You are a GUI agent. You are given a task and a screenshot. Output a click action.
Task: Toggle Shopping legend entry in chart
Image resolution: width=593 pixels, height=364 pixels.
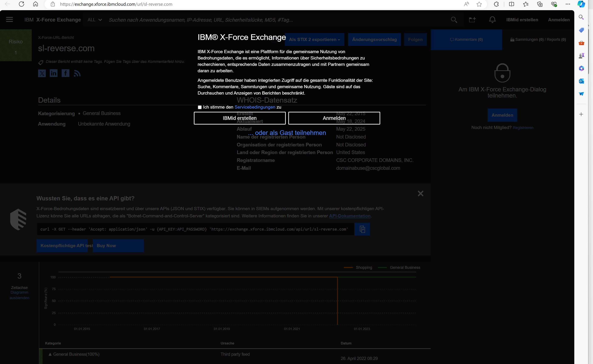358,268
